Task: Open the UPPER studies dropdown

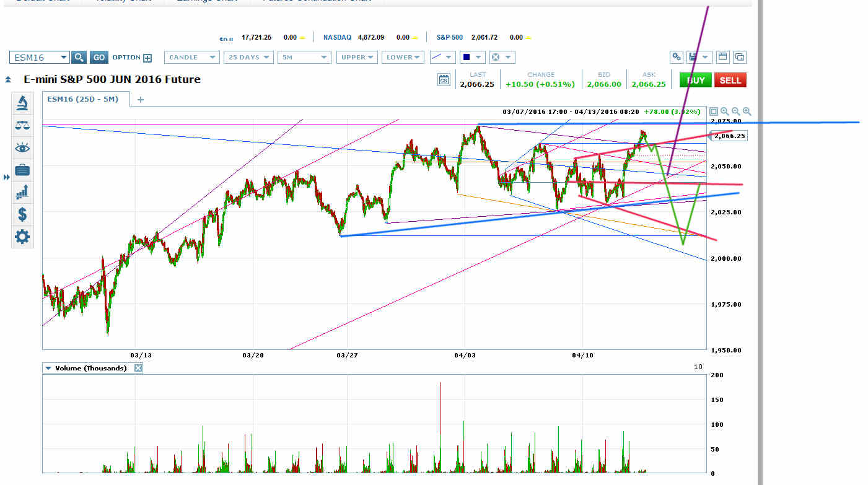Action: 358,58
